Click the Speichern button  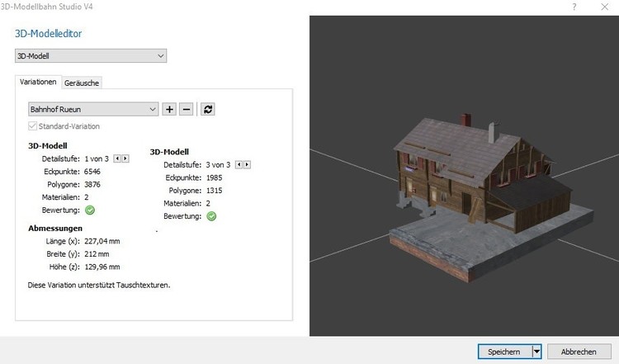click(503, 352)
